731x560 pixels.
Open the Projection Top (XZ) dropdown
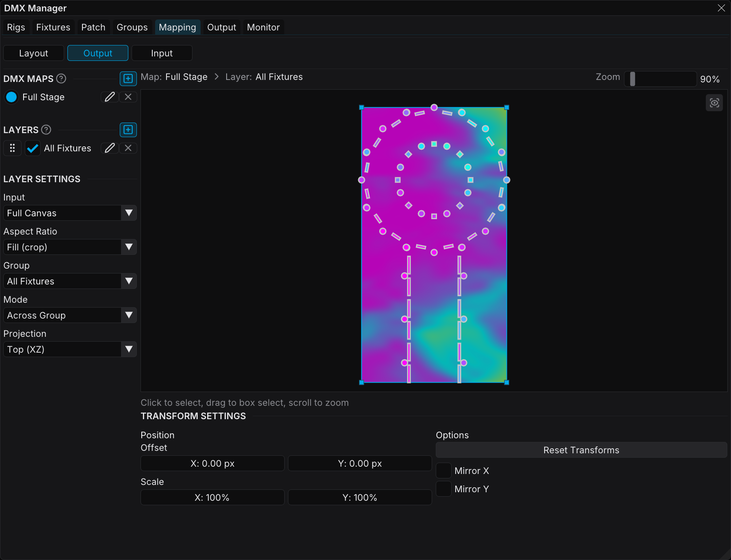[x=70, y=349]
